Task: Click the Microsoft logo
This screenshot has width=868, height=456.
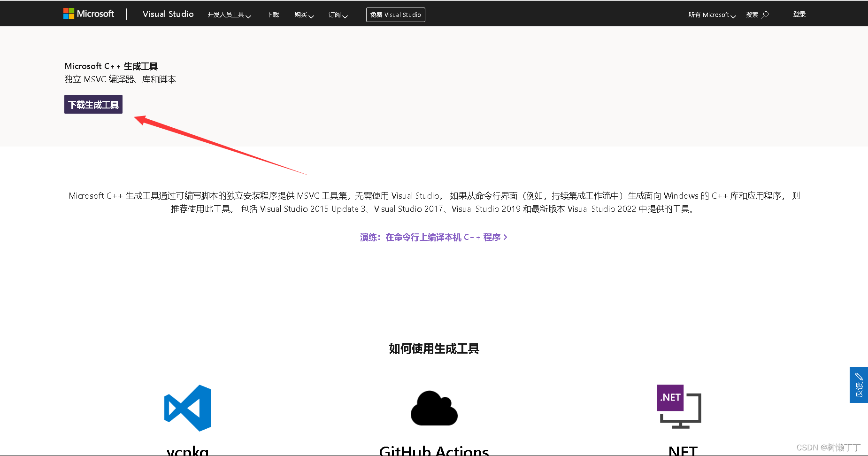Action: pyautogui.click(x=89, y=14)
